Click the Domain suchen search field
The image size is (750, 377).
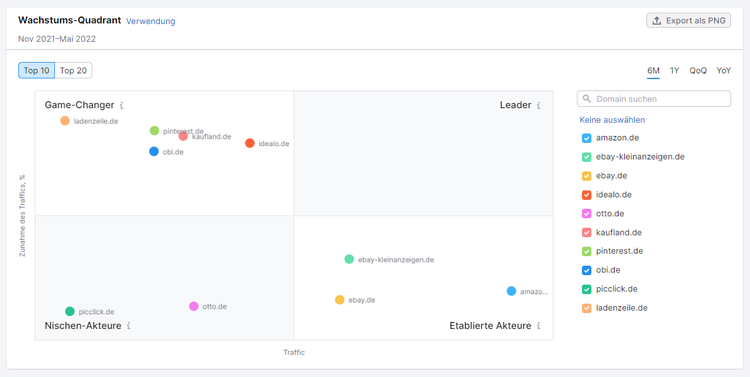coord(654,99)
